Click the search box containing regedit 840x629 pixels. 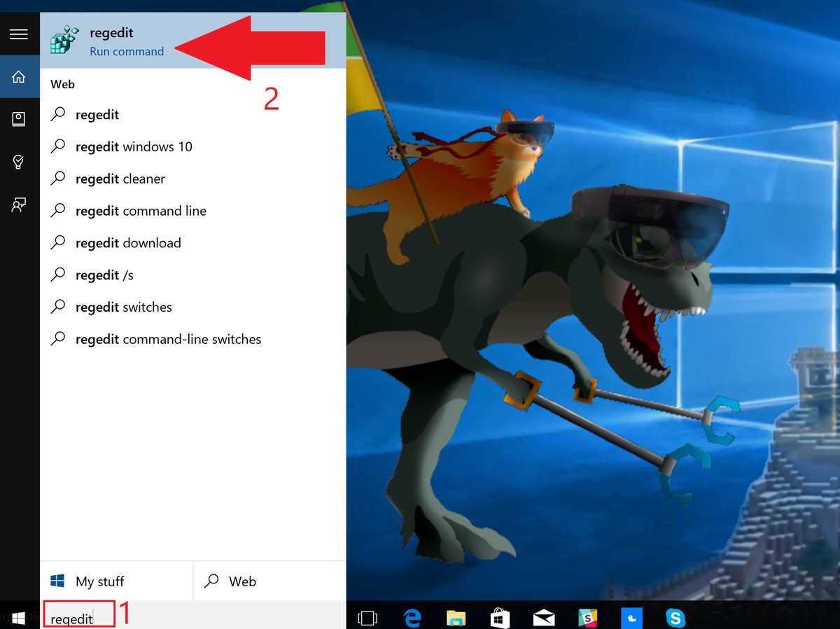click(193, 616)
